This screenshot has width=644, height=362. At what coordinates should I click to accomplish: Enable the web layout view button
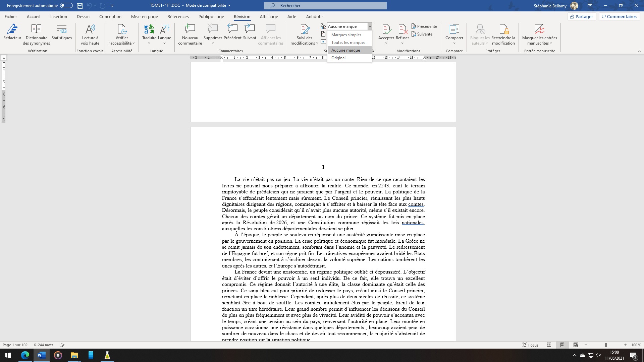coord(576,345)
